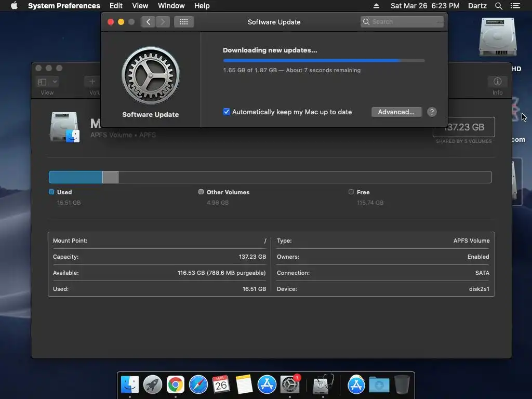This screenshot has width=532, height=399.
Task: Open the Trash in the Dock
Action: point(402,384)
